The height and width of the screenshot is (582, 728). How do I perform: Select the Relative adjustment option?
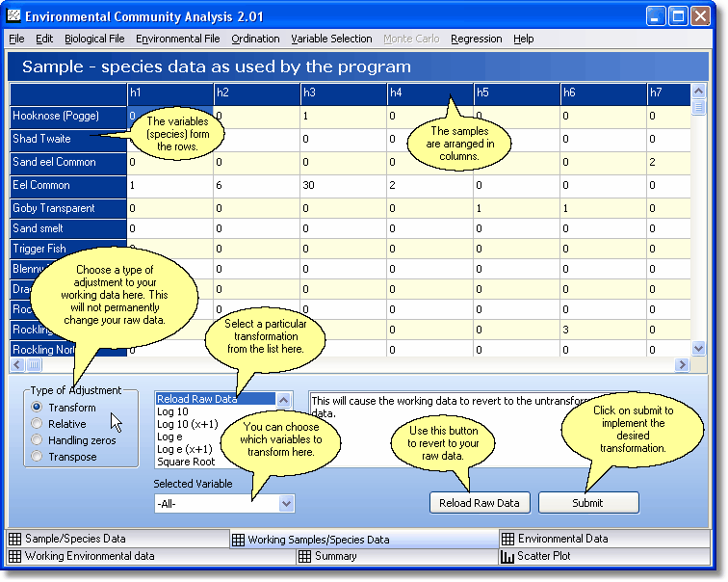tap(37, 423)
